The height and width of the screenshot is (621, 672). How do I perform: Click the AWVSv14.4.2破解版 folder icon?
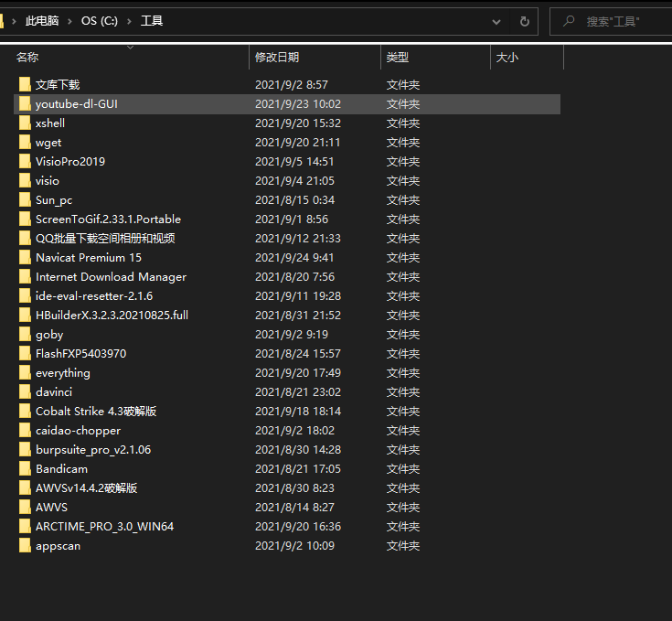tap(25, 487)
